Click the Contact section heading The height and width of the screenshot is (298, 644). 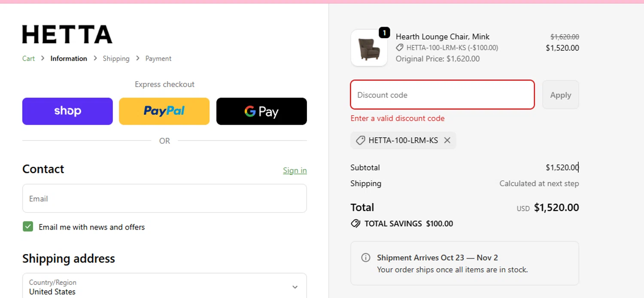click(43, 169)
